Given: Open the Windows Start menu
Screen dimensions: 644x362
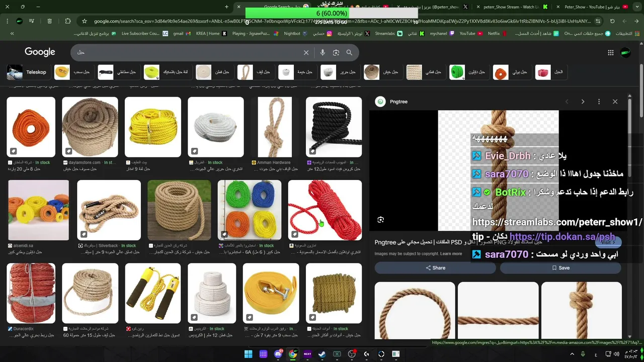Looking at the screenshot, I should click(249, 354).
